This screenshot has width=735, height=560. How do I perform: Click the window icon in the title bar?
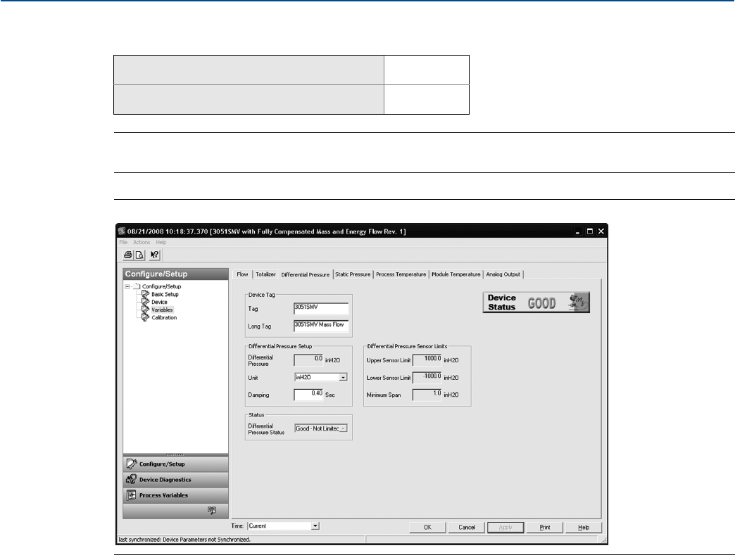(x=122, y=231)
